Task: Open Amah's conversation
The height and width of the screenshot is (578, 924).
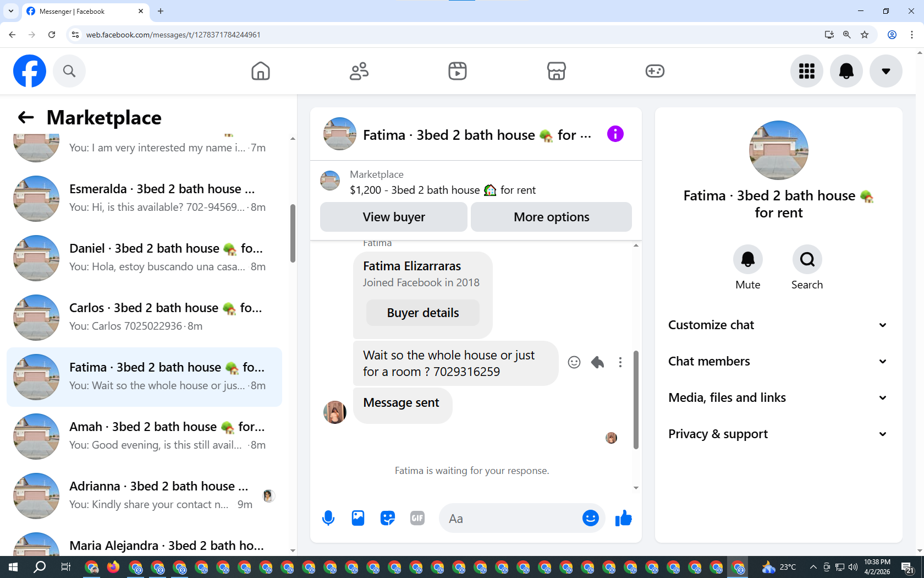Action: (145, 437)
